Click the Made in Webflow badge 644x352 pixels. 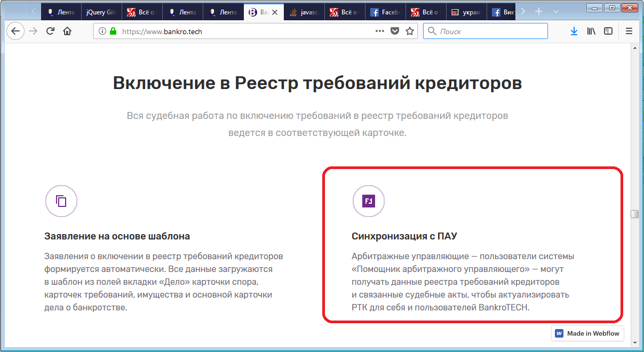[x=587, y=333]
